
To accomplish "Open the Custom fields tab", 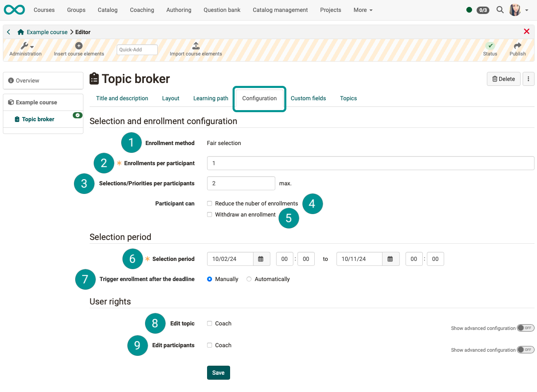I will click(308, 98).
